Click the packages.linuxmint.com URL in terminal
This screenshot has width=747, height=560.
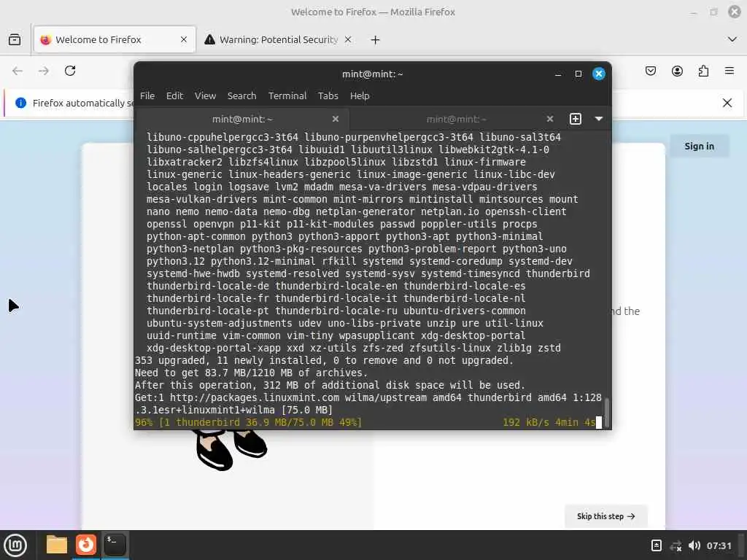click(x=255, y=397)
